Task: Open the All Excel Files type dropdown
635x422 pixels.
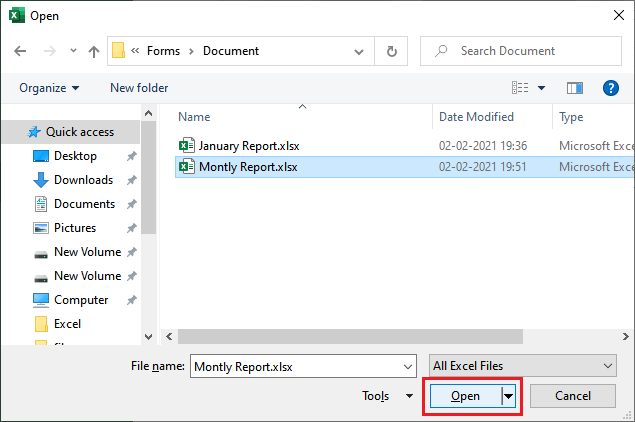Action: pyautogui.click(x=521, y=366)
